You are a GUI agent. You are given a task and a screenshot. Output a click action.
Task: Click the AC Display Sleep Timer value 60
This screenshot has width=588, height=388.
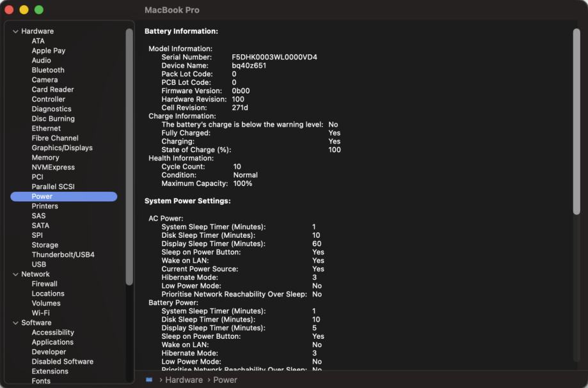click(x=317, y=244)
